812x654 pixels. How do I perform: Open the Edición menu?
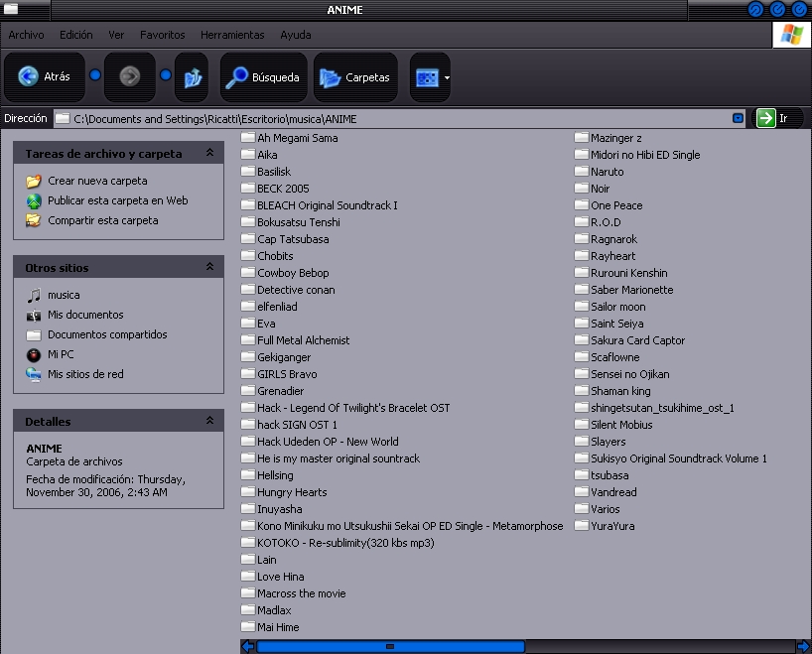[76, 35]
